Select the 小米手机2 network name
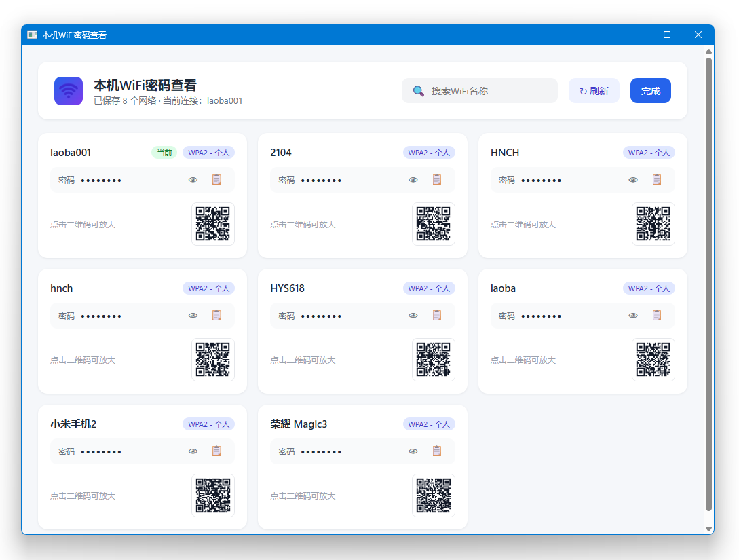The image size is (739, 560). click(x=73, y=424)
